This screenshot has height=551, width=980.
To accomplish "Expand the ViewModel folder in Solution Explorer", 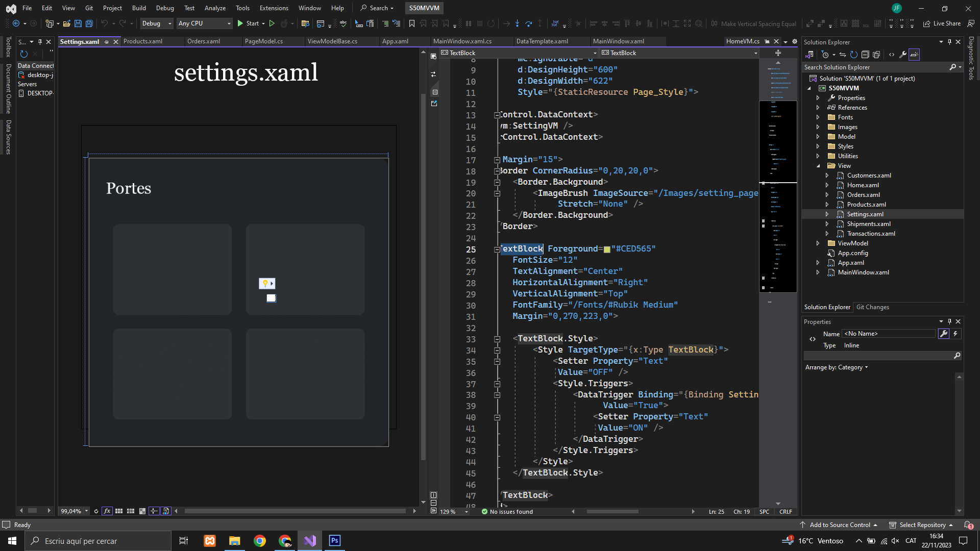I will pyautogui.click(x=818, y=243).
